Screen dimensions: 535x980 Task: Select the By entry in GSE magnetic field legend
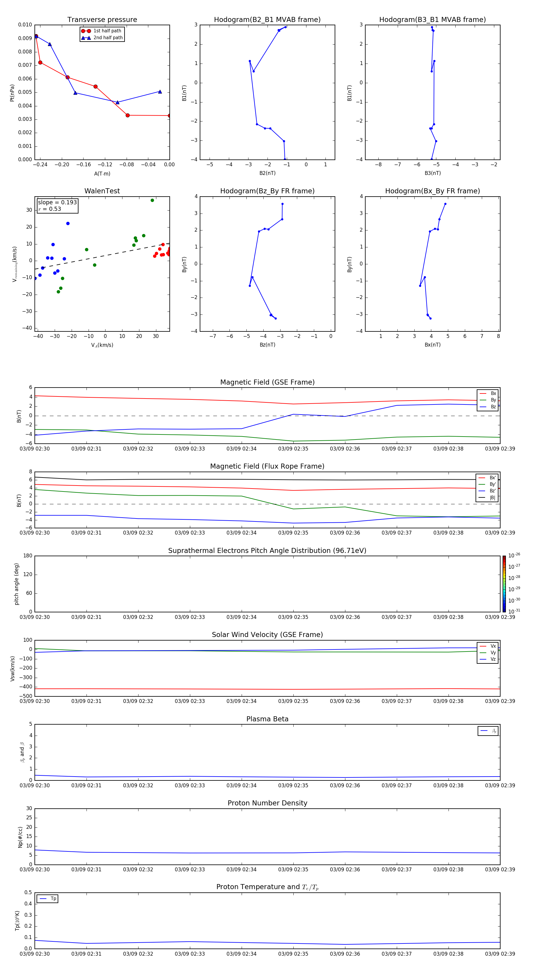(488, 400)
